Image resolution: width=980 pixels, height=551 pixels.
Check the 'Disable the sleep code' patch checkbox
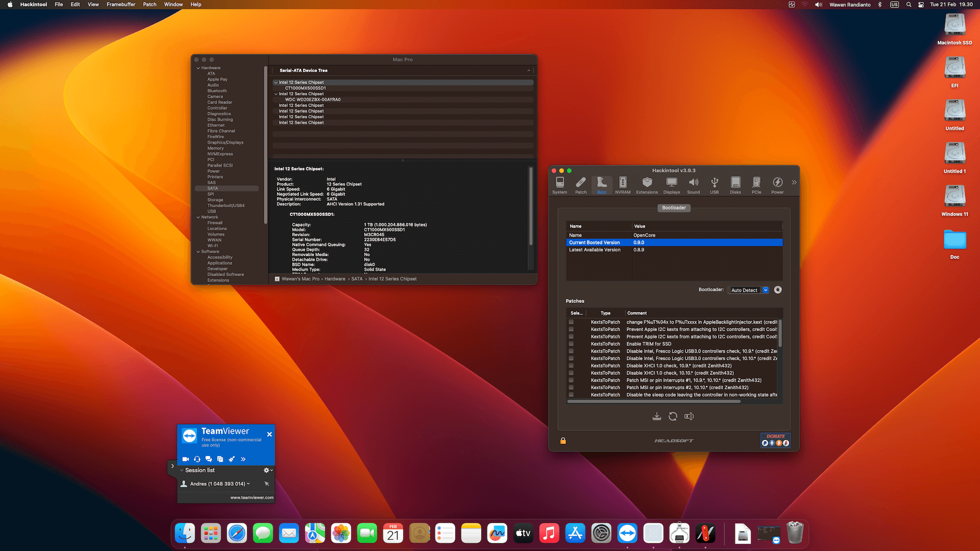tap(571, 394)
